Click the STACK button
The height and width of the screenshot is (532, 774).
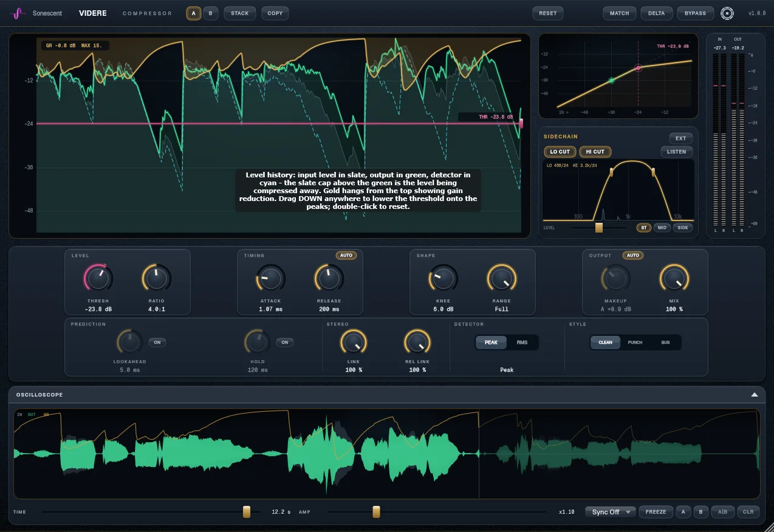tap(240, 13)
